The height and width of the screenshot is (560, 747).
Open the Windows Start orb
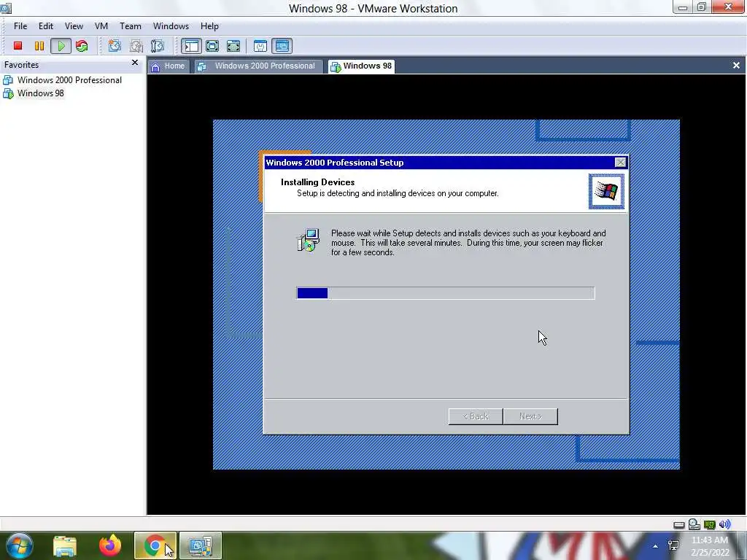click(19, 545)
